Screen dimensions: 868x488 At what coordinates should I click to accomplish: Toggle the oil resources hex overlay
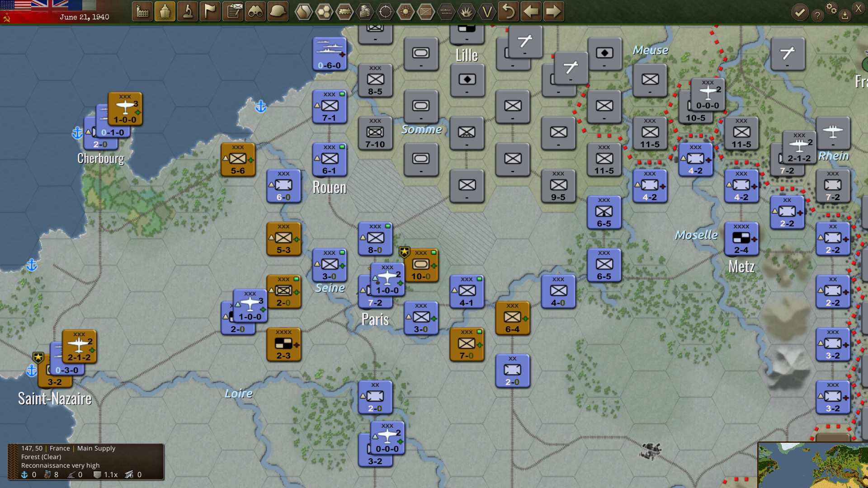(364, 11)
